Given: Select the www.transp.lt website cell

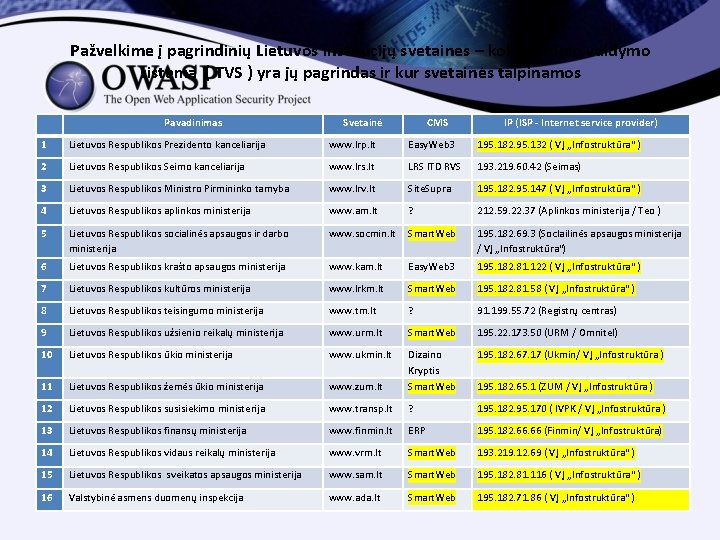Looking at the screenshot, I should pyautogui.click(x=361, y=410).
